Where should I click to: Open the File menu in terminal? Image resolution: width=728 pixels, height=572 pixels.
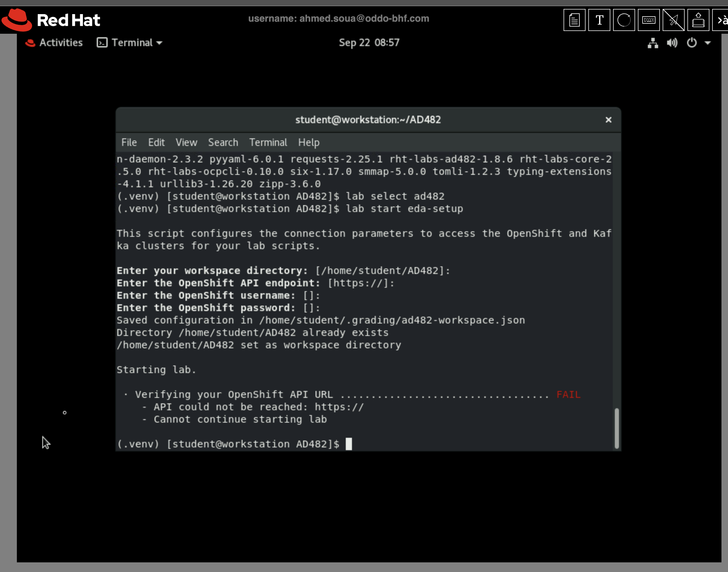[x=129, y=142]
